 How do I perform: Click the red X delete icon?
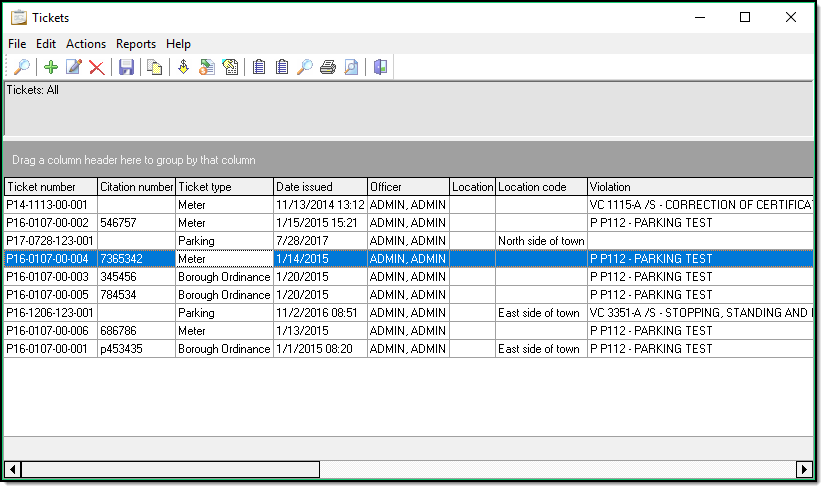click(x=96, y=67)
